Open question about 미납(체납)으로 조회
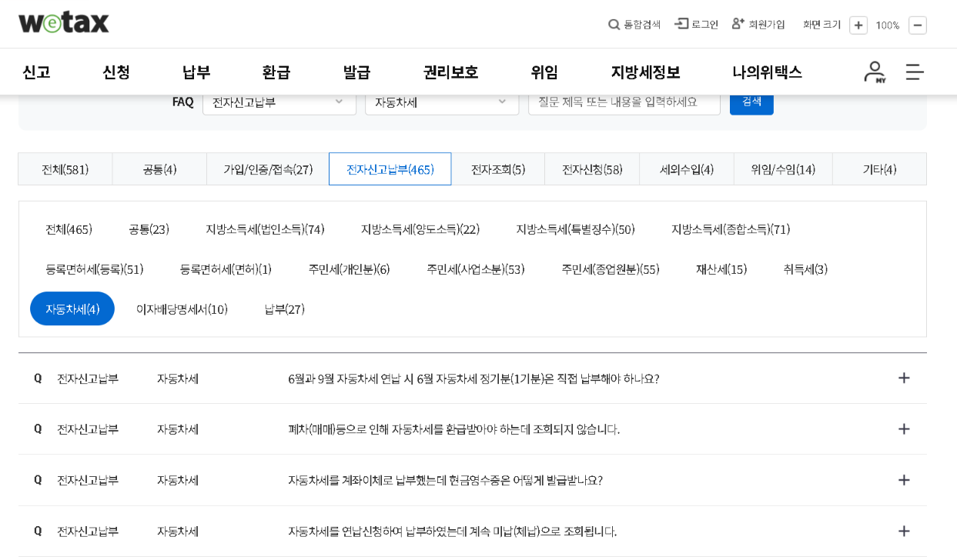957x560 pixels. point(452,532)
